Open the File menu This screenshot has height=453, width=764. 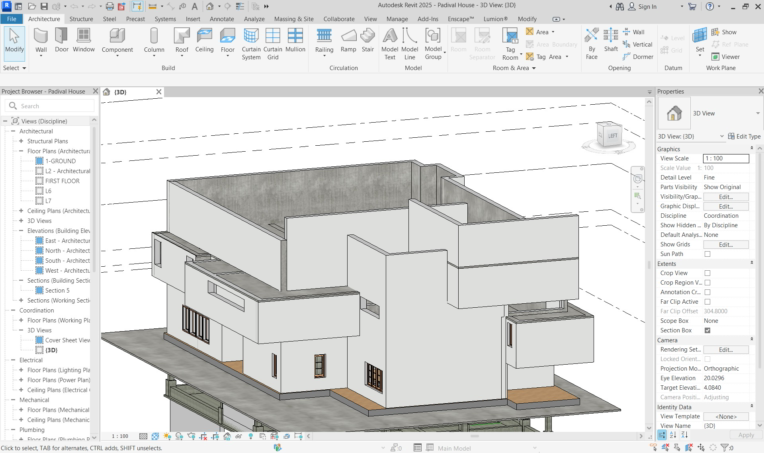[x=11, y=19]
